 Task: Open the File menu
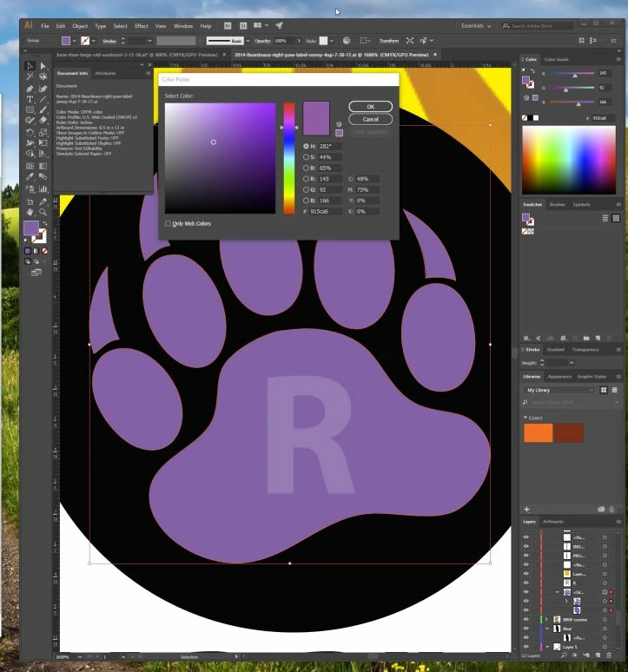point(45,26)
